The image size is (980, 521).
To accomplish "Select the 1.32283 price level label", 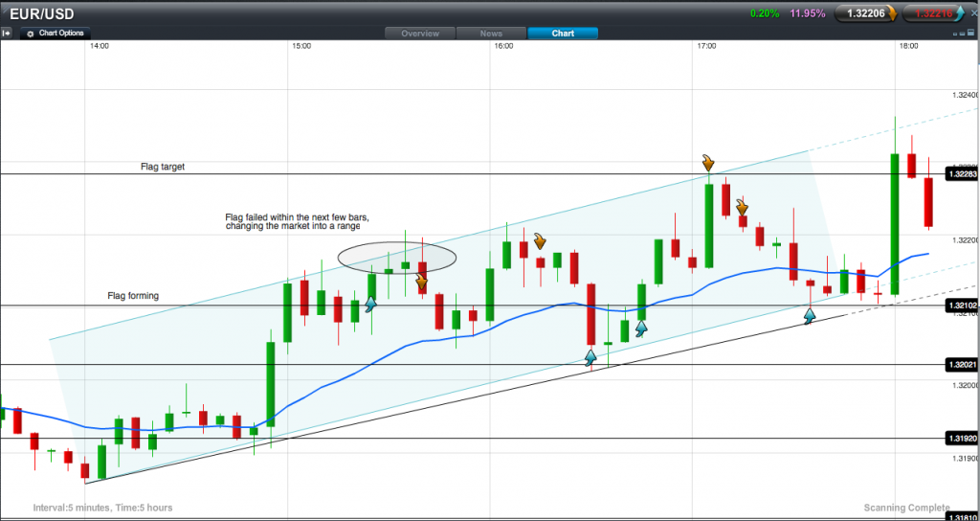I will click(960, 174).
